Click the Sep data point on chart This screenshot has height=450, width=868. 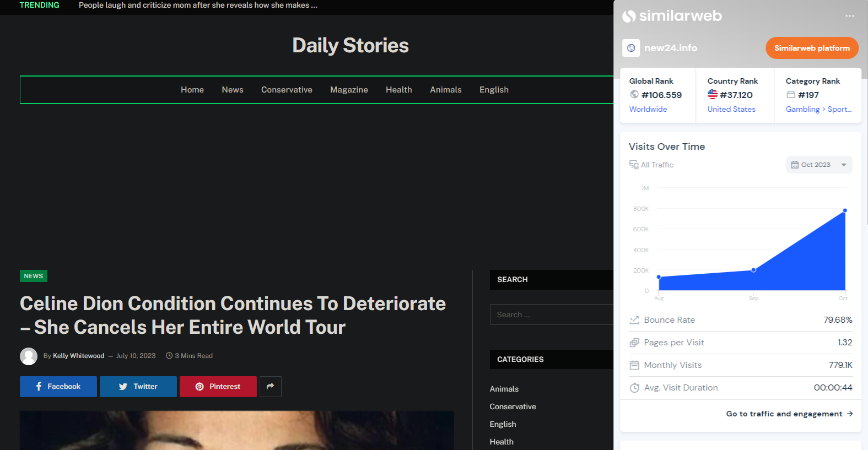point(753,270)
